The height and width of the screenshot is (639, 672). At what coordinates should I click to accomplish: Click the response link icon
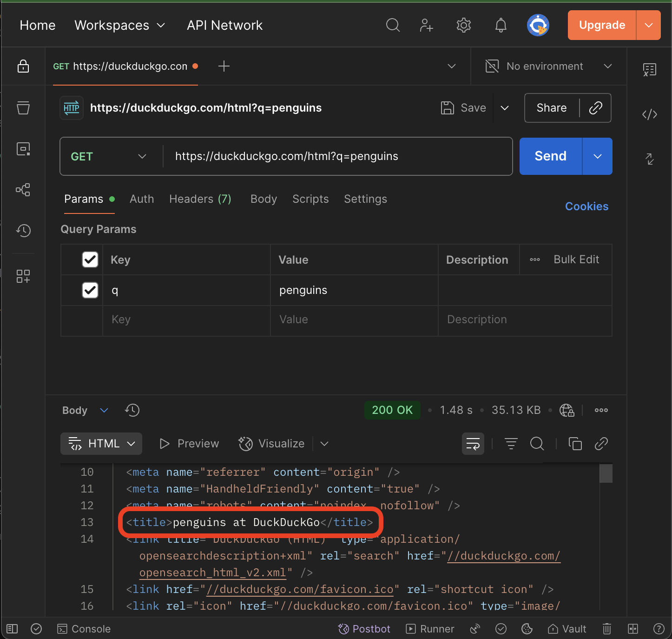coord(601,444)
